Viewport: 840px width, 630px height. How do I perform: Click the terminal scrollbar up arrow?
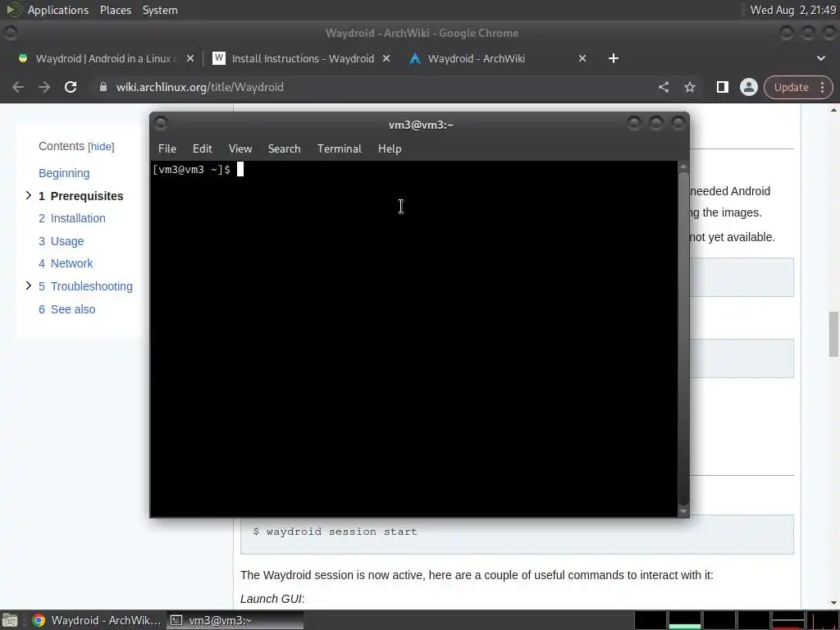point(683,167)
